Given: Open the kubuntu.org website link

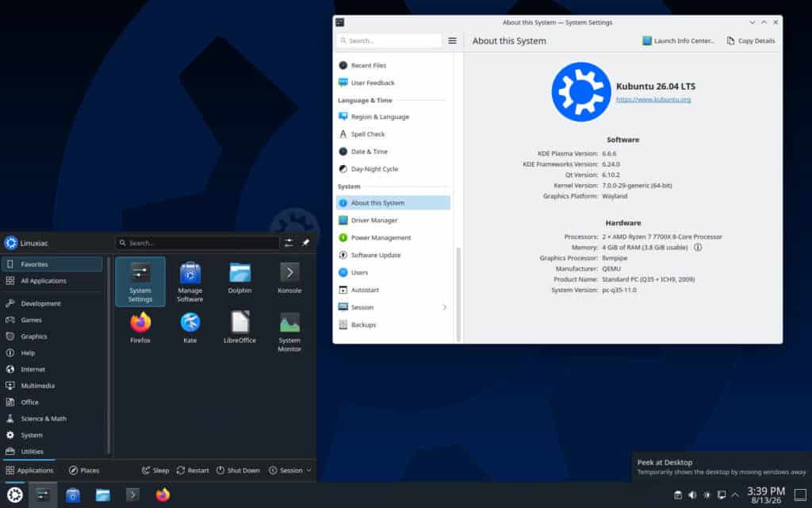Looking at the screenshot, I should pyautogui.click(x=653, y=99).
